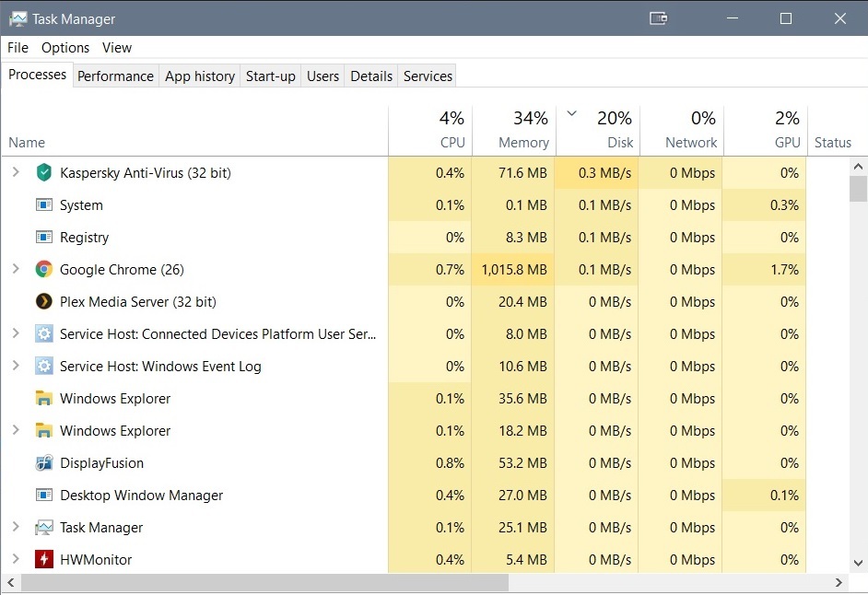This screenshot has width=868, height=595.
Task: Click the Google Chrome process icon
Action: pos(43,270)
